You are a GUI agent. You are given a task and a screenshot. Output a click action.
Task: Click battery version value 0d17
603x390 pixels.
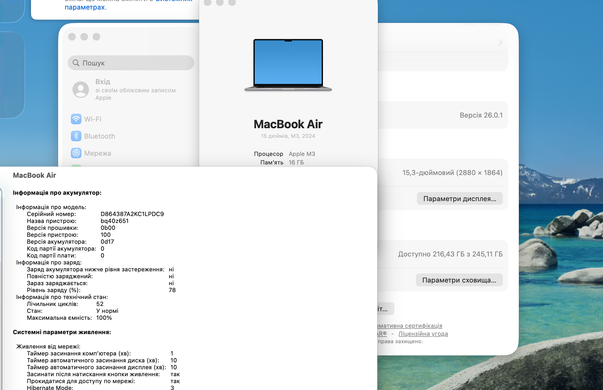107,242
